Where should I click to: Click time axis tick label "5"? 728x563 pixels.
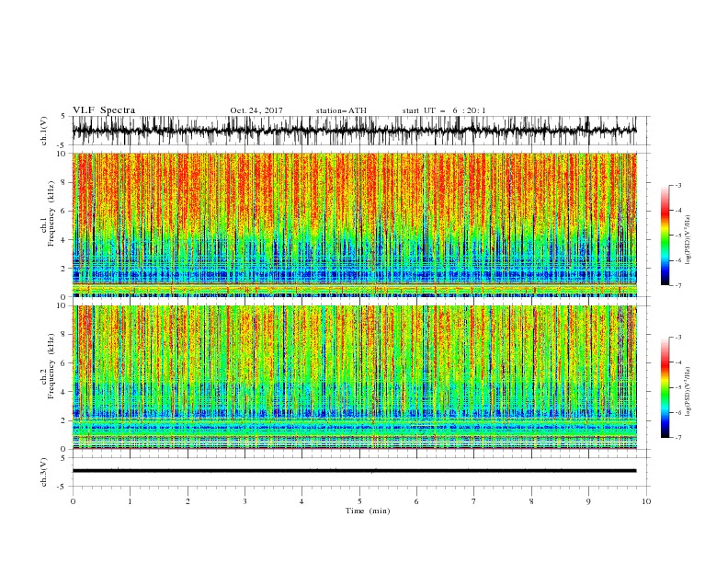tap(359, 501)
